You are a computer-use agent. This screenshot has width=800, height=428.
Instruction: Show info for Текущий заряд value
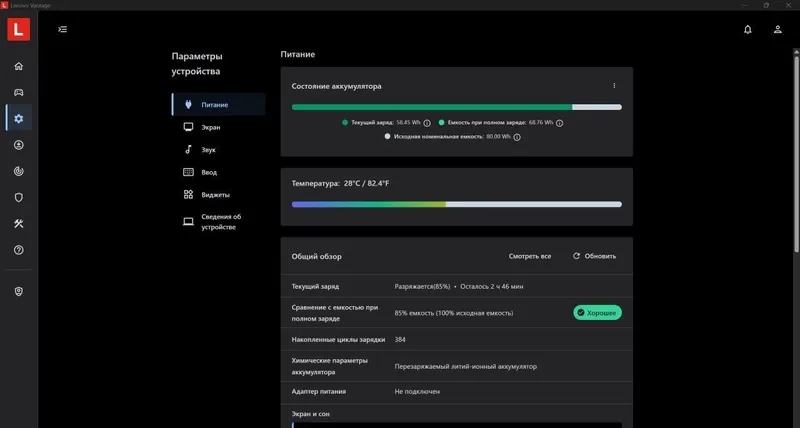tap(427, 123)
